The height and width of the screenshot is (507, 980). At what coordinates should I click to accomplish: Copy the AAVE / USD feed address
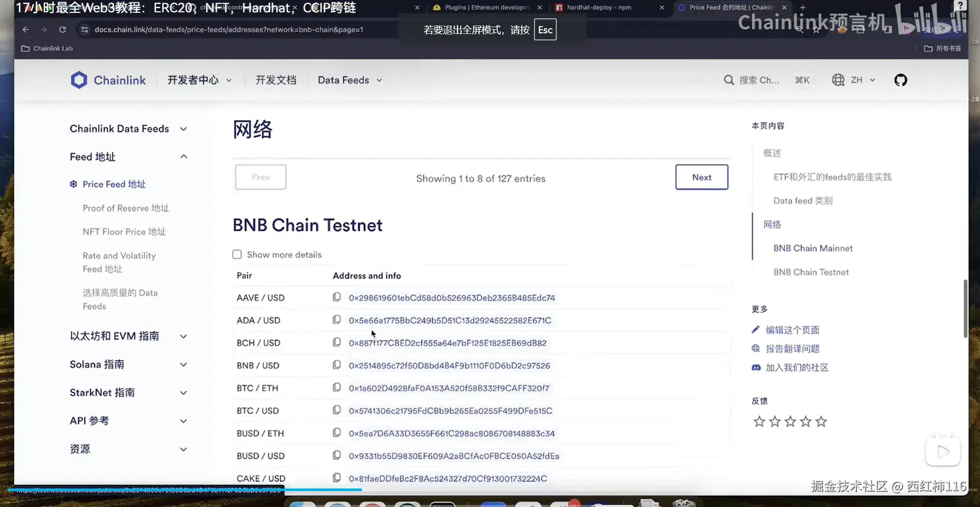[x=337, y=297]
